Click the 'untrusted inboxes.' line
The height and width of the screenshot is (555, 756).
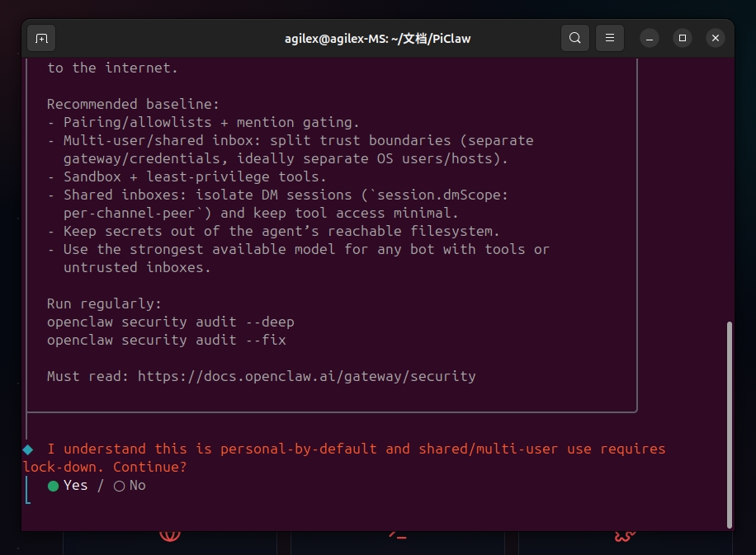tap(137, 267)
